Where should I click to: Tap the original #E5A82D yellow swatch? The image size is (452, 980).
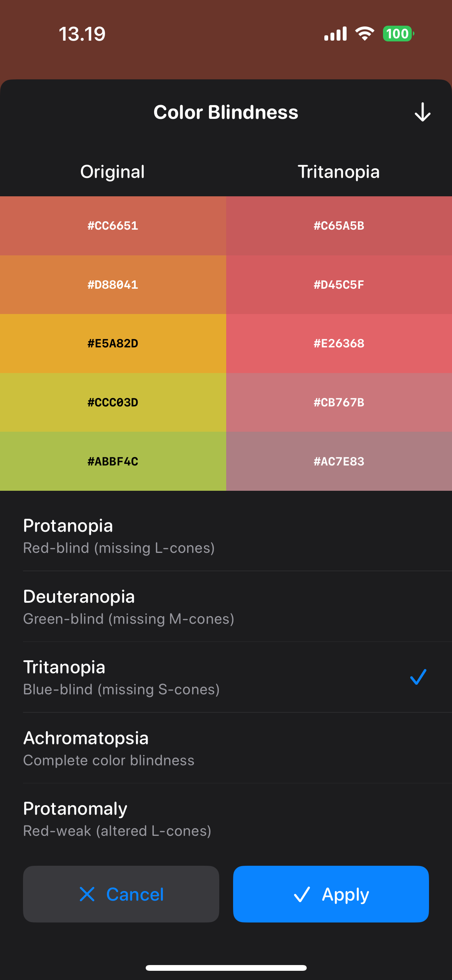(113, 344)
